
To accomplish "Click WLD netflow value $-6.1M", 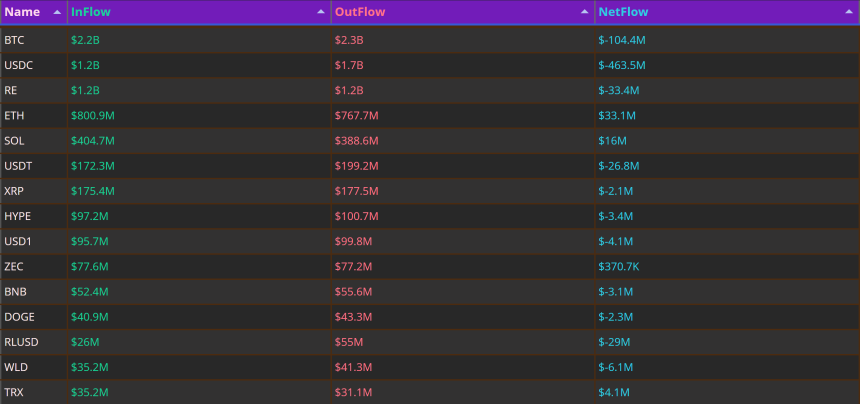I will point(616,367).
